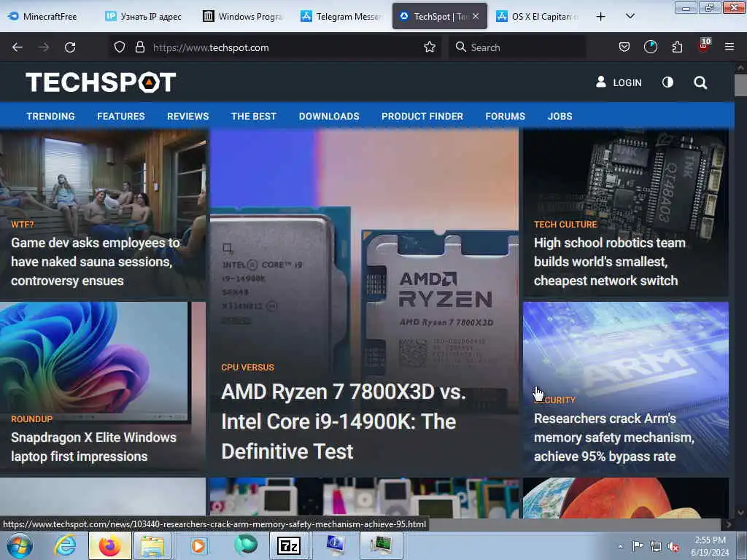Click the scrollbar down arrow

[740, 513]
